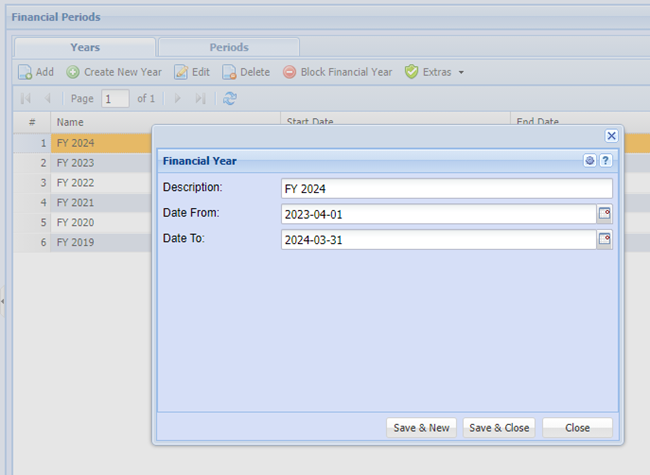
Task: Click the Edit pencil icon
Action: [x=181, y=72]
